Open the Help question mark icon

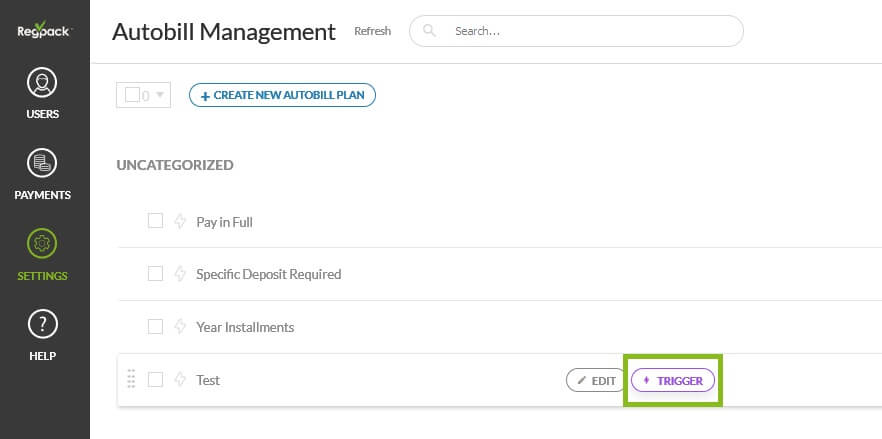pos(42,325)
